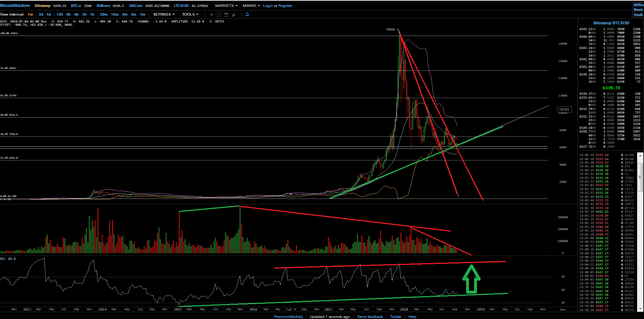Viewport: 644px width, 319px height.
Task: Click the 100.0% 18953 Fibonacci level label
Action: point(9,33)
